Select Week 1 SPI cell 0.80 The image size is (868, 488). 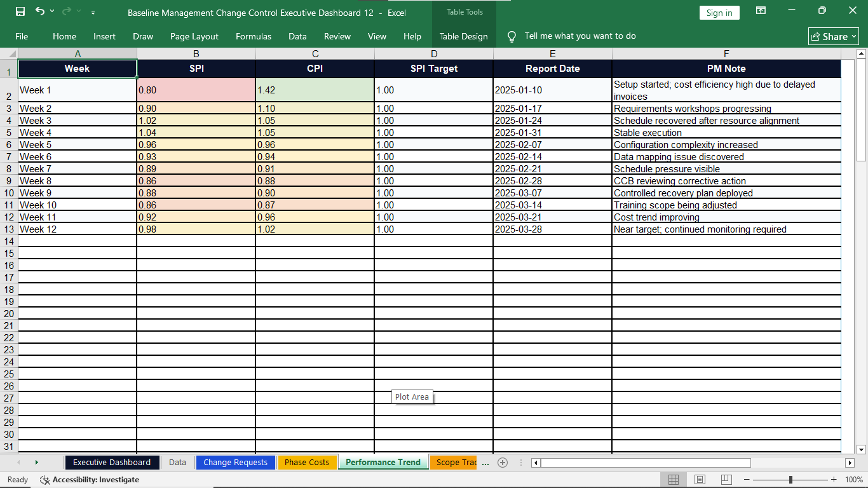tap(196, 90)
